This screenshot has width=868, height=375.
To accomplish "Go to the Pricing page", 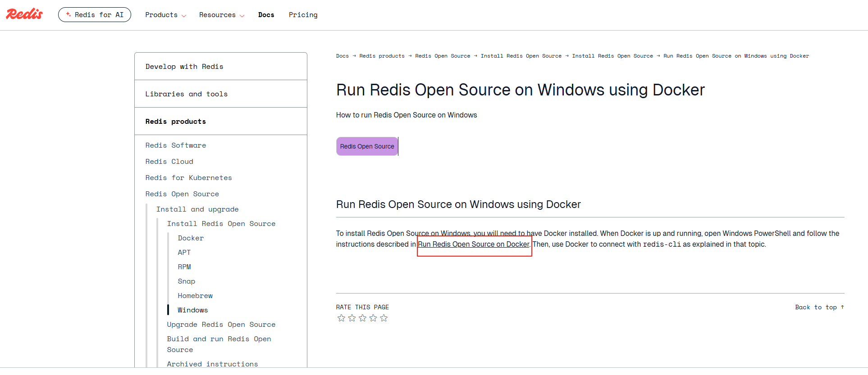I will point(303,15).
